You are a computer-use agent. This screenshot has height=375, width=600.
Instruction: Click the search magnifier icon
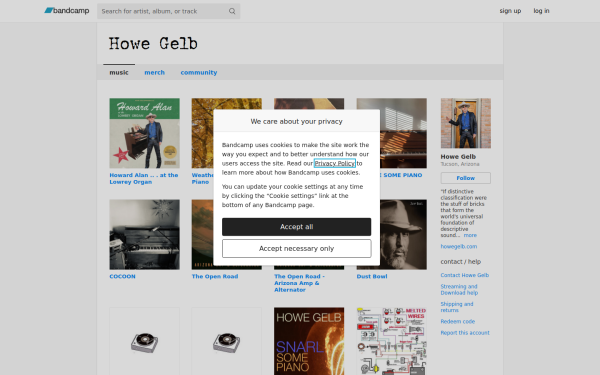click(x=232, y=11)
